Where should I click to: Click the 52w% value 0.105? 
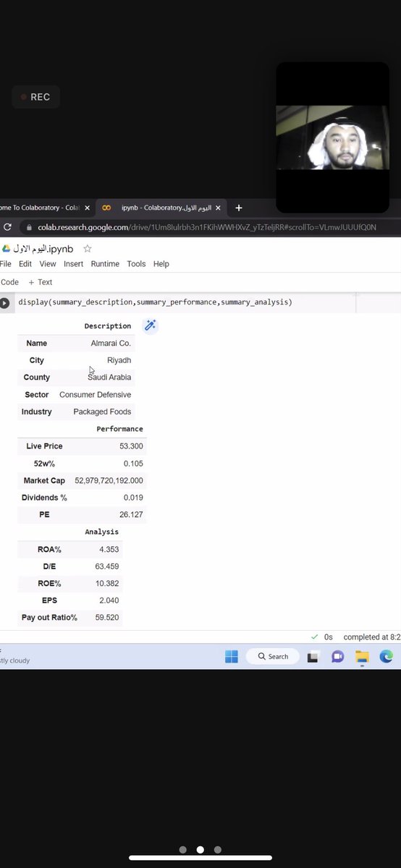133,464
